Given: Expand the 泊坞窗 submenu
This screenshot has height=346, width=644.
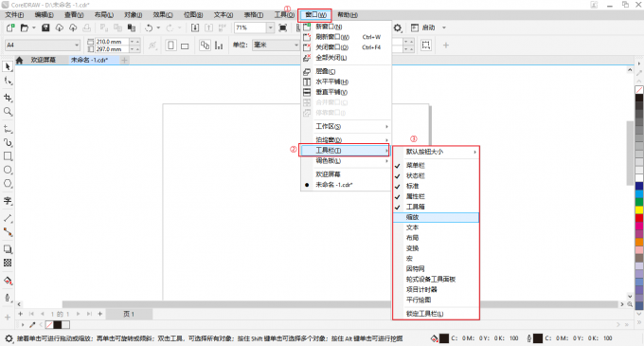Looking at the screenshot, I should 346,139.
